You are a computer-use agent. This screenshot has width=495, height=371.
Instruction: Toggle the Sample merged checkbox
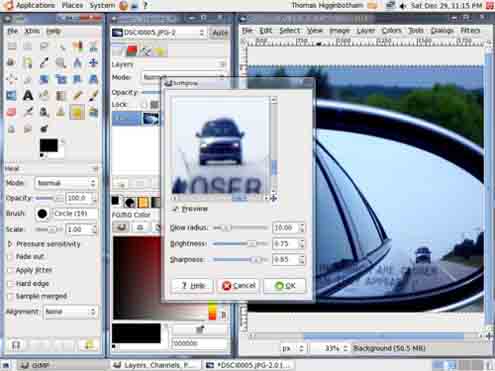pos(10,296)
